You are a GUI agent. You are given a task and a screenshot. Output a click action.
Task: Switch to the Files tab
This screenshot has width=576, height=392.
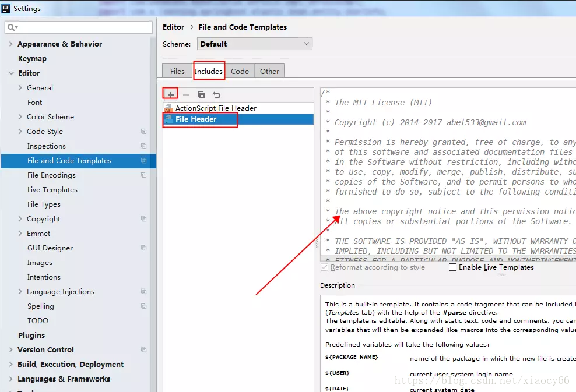click(x=177, y=71)
